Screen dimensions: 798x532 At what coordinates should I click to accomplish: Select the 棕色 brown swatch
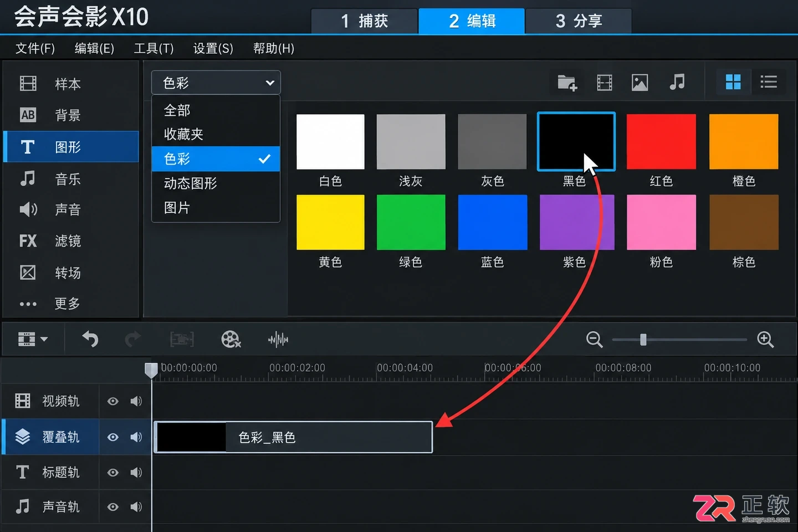pos(744,222)
